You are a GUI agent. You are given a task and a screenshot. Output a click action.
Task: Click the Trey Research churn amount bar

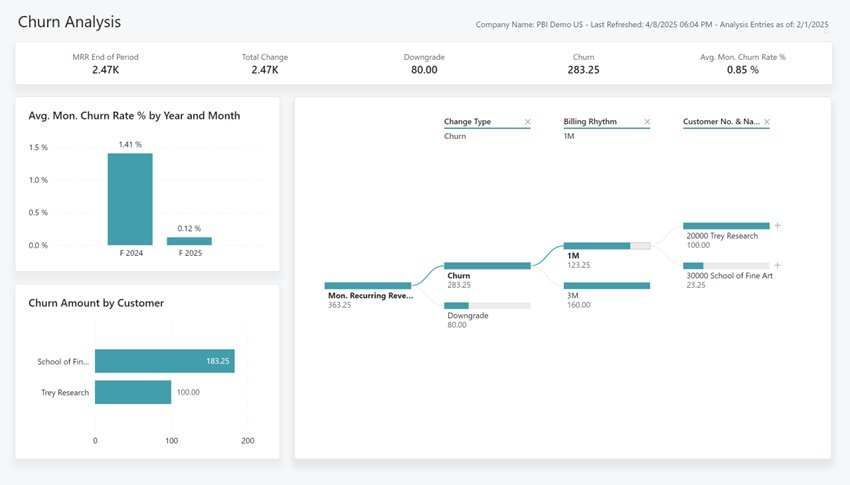[x=133, y=392]
